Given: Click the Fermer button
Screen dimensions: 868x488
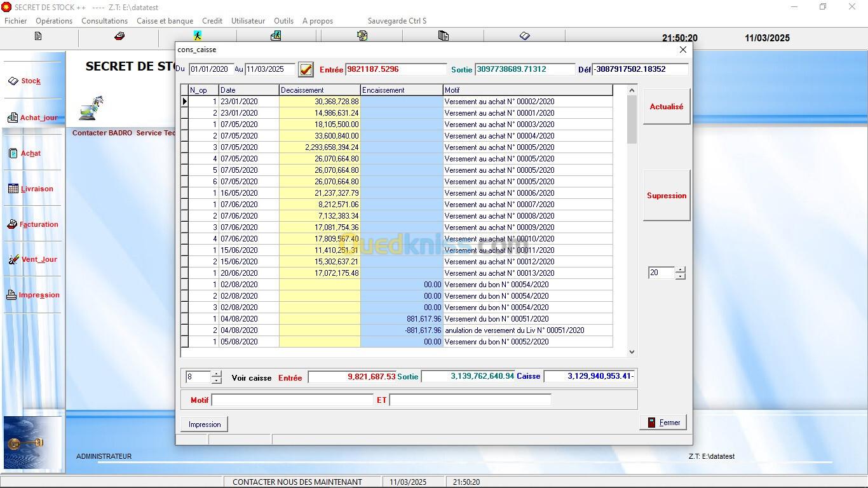Looking at the screenshot, I should 663,423.
